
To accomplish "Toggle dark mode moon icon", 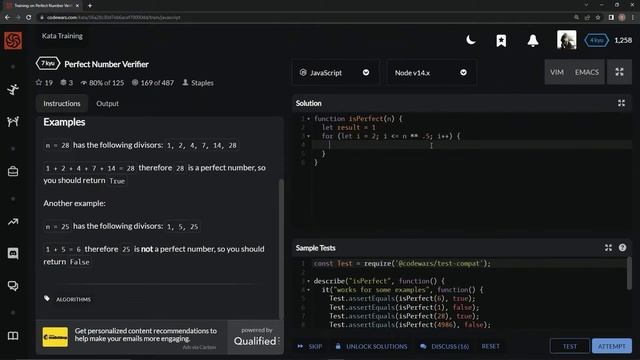I will point(471,40).
